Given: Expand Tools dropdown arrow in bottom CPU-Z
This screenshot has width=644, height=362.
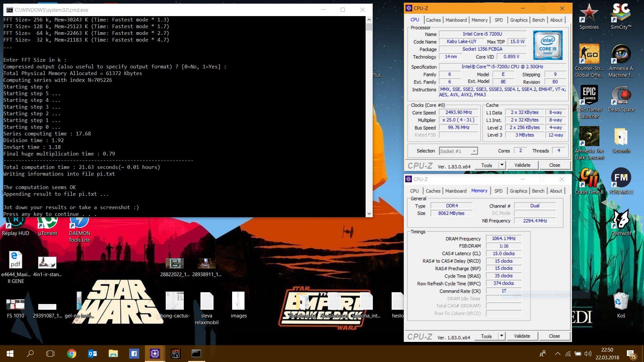Looking at the screenshot, I should (x=501, y=336).
